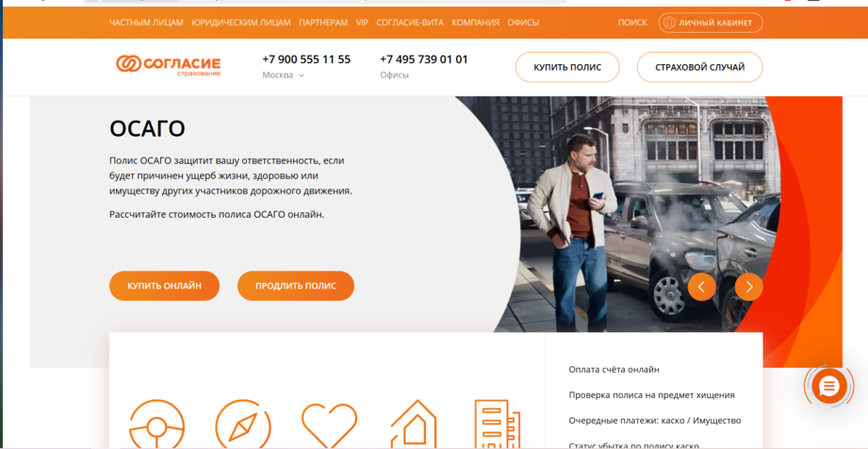The image size is (868, 449).
Task: Click the steering wheel auto insurance icon
Action: (x=156, y=425)
